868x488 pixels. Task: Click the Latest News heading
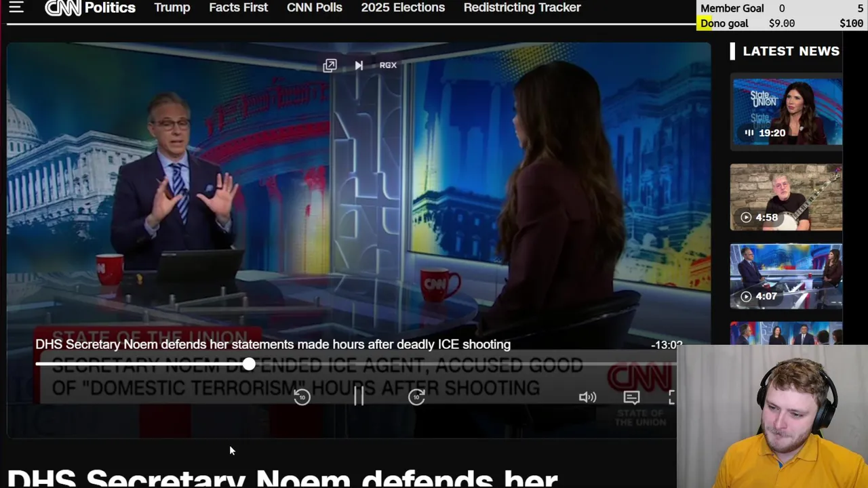(x=791, y=51)
